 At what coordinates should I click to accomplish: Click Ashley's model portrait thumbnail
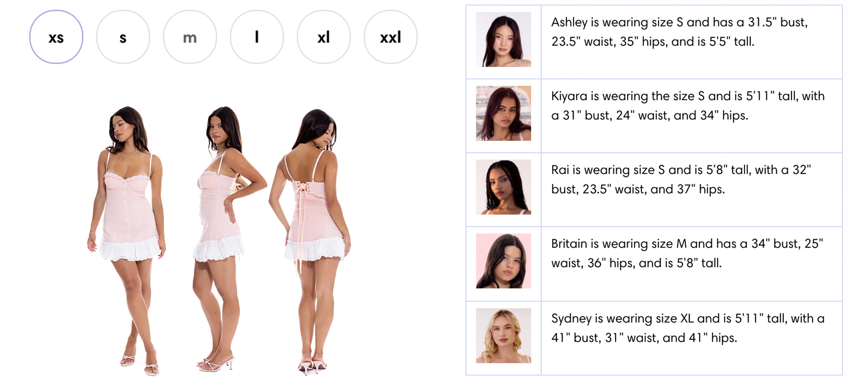click(503, 39)
